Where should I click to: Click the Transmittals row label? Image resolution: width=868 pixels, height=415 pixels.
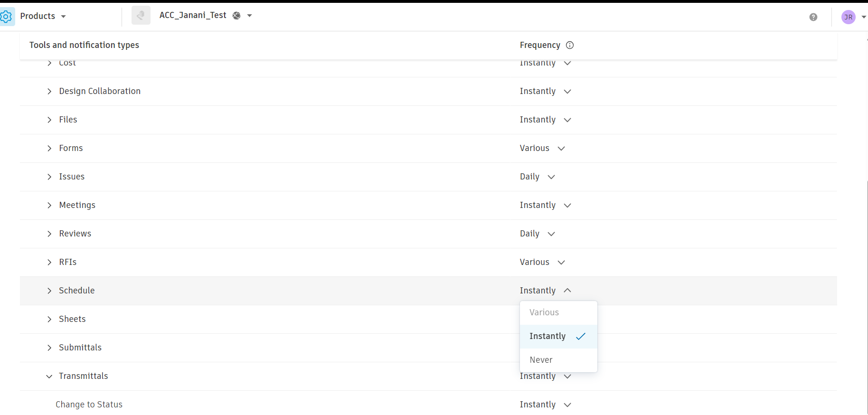pos(84,376)
